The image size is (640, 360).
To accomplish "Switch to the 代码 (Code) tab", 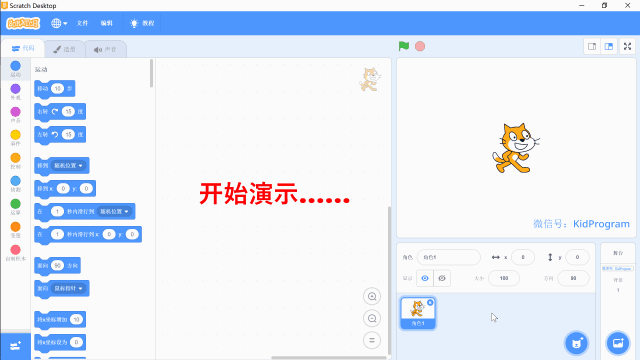I will (x=23, y=49).
